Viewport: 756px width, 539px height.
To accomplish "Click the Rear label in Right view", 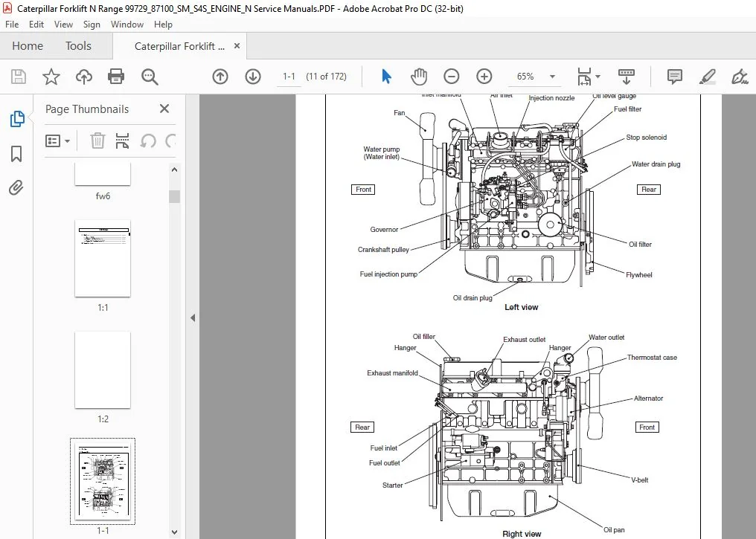I will pyautogui.click(x=362, y=427).
